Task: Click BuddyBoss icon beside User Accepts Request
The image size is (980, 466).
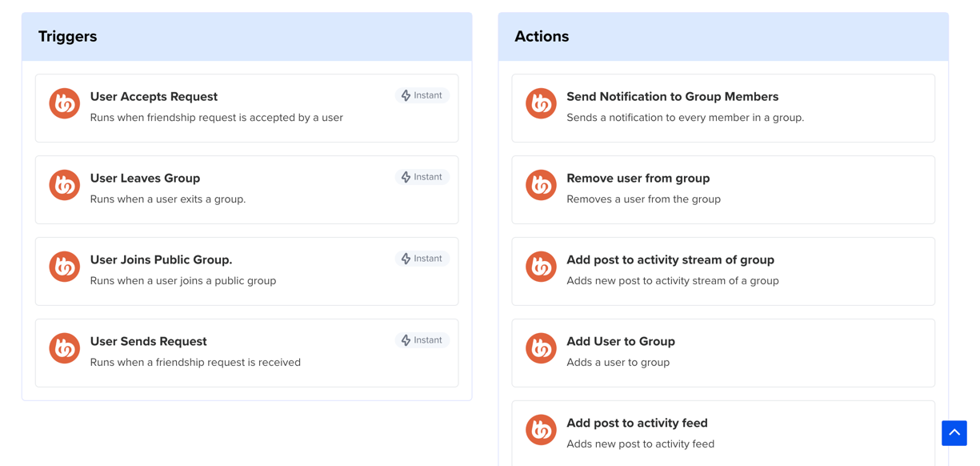Action: click(65, 103)
